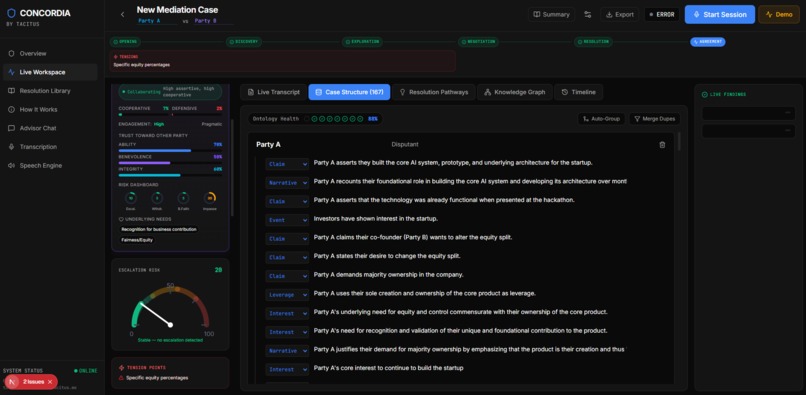Click the Fairness/Equity need tag
Screen dimensions: 806x395
tap(137, 240)
